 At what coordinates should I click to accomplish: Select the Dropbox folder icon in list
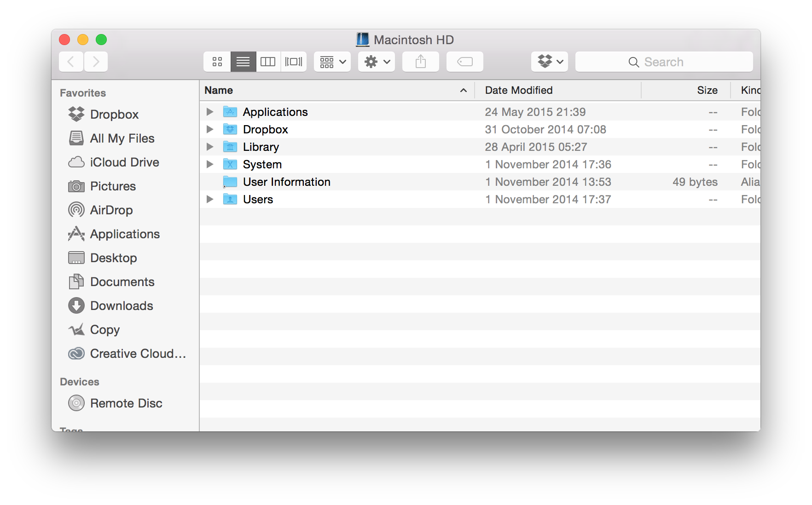click(x=230, y=129)
